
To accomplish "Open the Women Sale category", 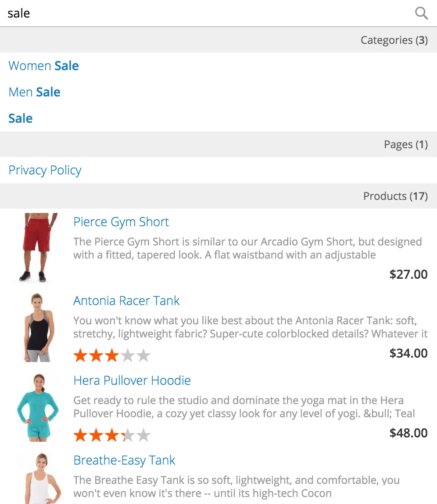I will point(43,66).
